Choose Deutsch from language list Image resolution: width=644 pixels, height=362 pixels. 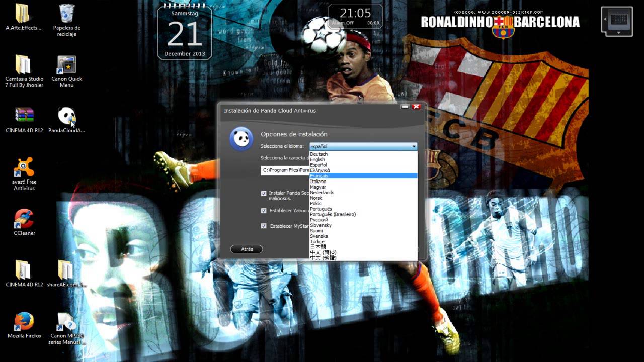(363, 154)
